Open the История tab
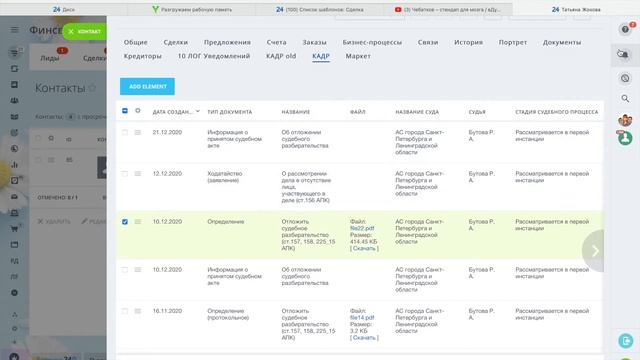 point(469,42)
